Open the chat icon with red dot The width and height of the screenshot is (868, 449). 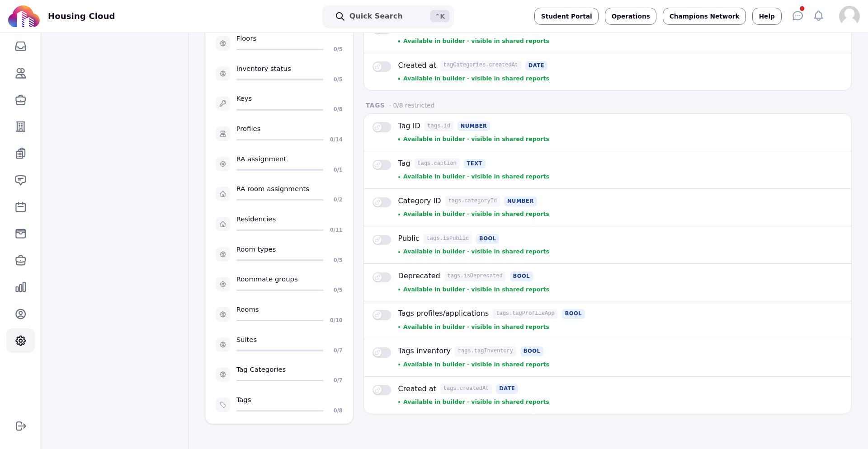(x=797, y=16)
